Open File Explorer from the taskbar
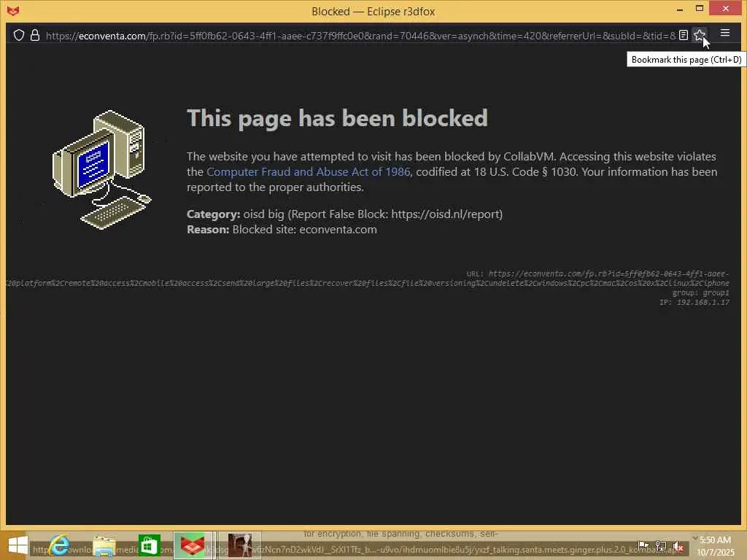747x560 pixels. tap(104, 545)
